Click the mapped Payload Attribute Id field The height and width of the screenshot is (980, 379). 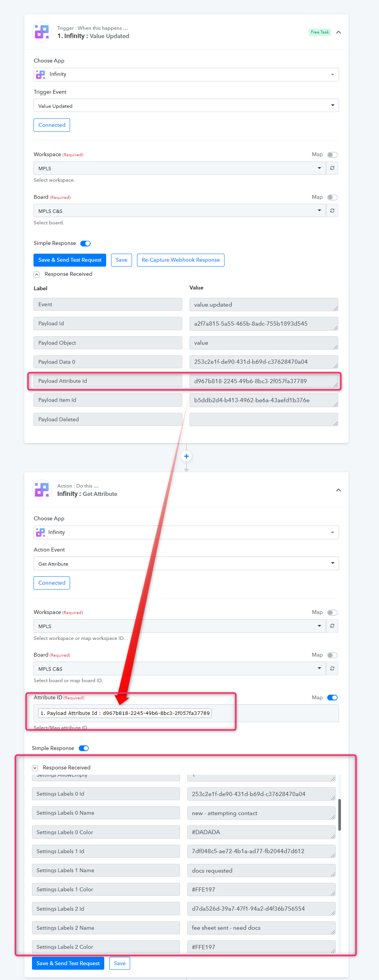[125, 713]
